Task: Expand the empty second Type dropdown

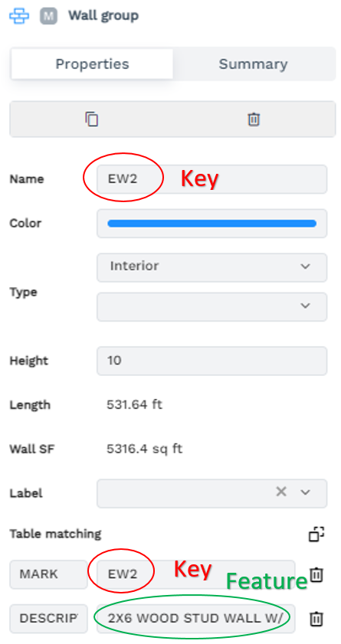Action: (x=212, y=306)
